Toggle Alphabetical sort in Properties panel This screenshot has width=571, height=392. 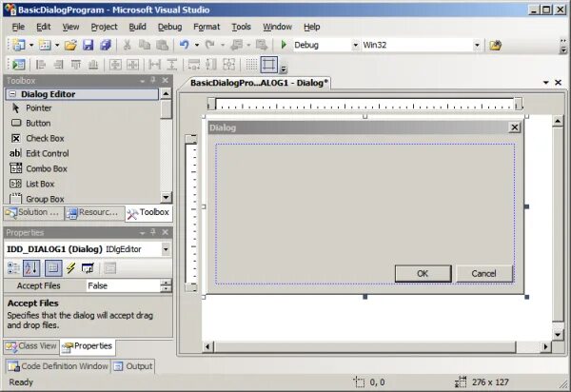31,268
